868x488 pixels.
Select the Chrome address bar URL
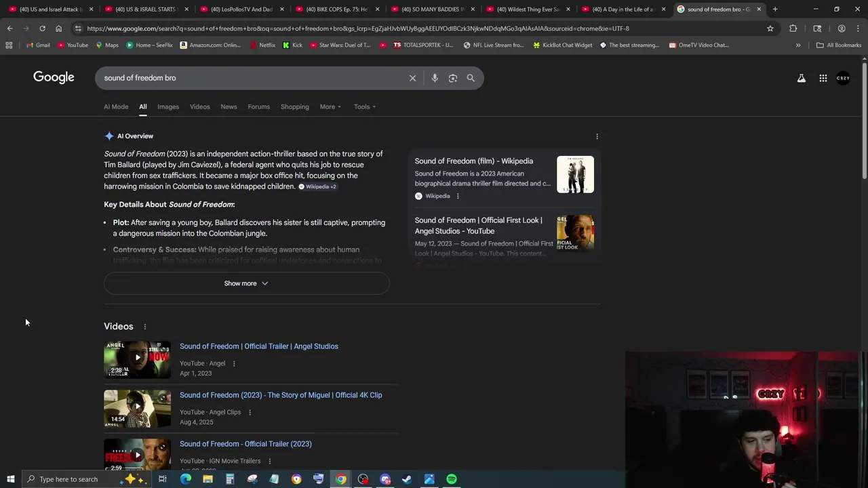point(358,28)
